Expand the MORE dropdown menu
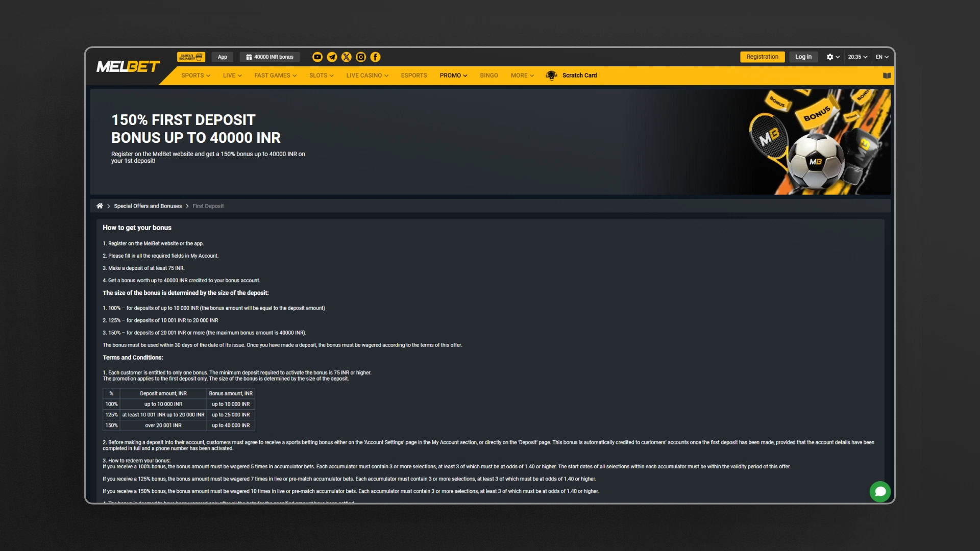Screen dimensions: 980x551 click(522, 74)
